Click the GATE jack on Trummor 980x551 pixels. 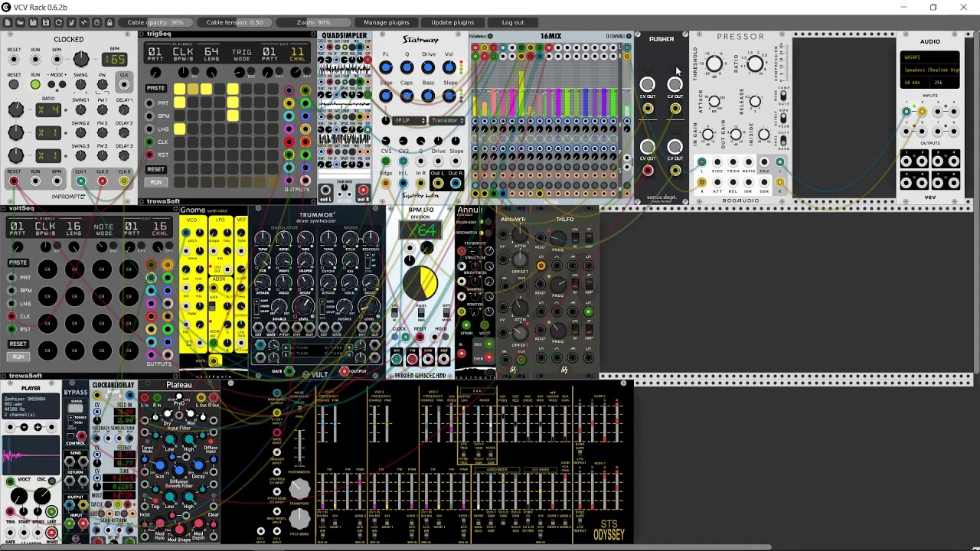tap(289, 371)
